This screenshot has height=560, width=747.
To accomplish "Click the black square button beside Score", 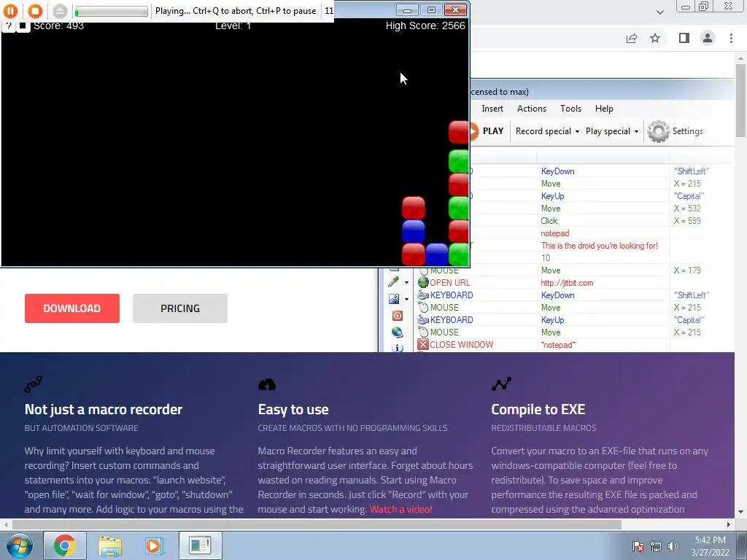I will pos(22,26).
